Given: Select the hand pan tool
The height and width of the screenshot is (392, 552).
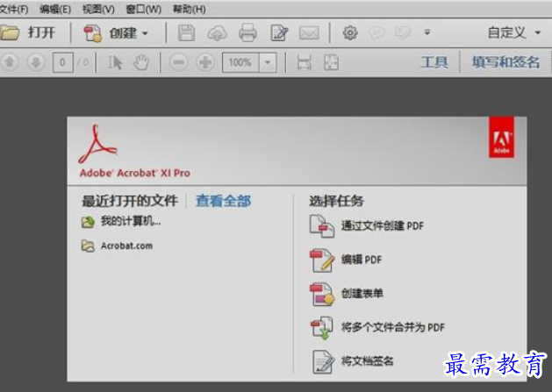Looking at the screenshot, I should point(141,62).
